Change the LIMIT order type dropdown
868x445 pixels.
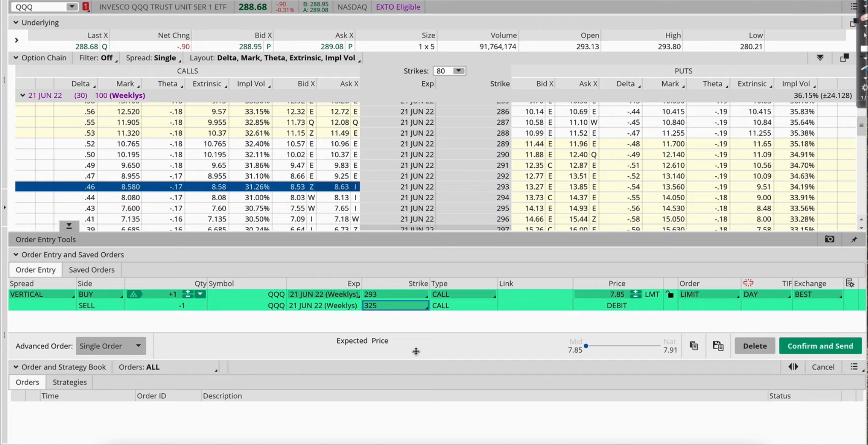709,294
